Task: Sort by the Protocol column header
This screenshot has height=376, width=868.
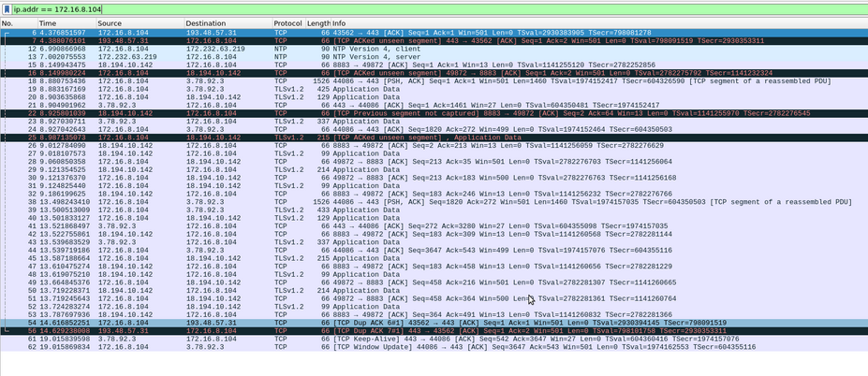Action: pos(287,22)
